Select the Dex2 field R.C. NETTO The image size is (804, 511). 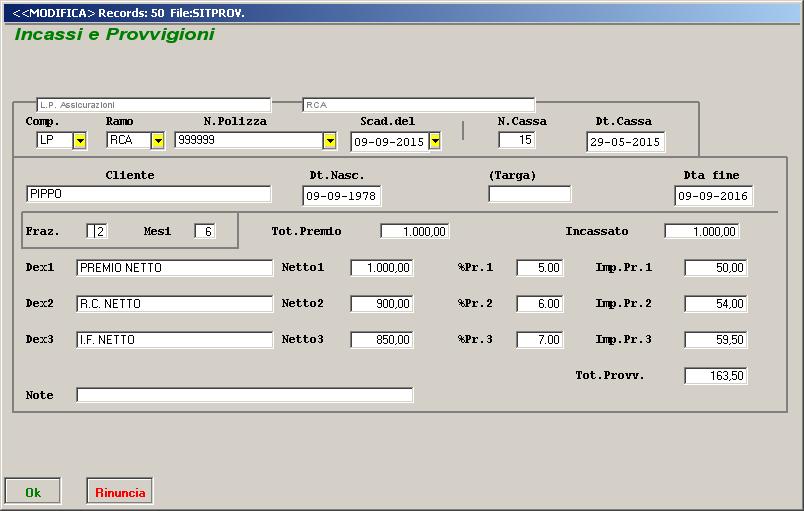[x=174, y=303]
